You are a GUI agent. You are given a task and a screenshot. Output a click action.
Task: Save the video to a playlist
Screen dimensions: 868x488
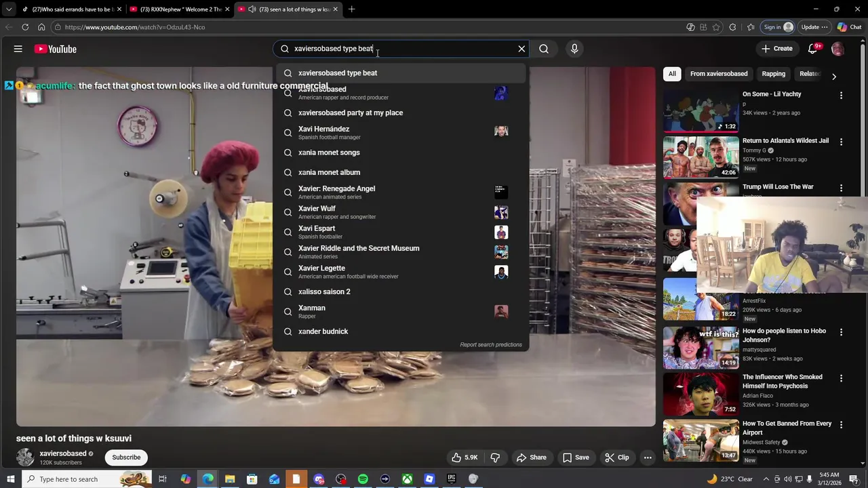coord(576,457)
